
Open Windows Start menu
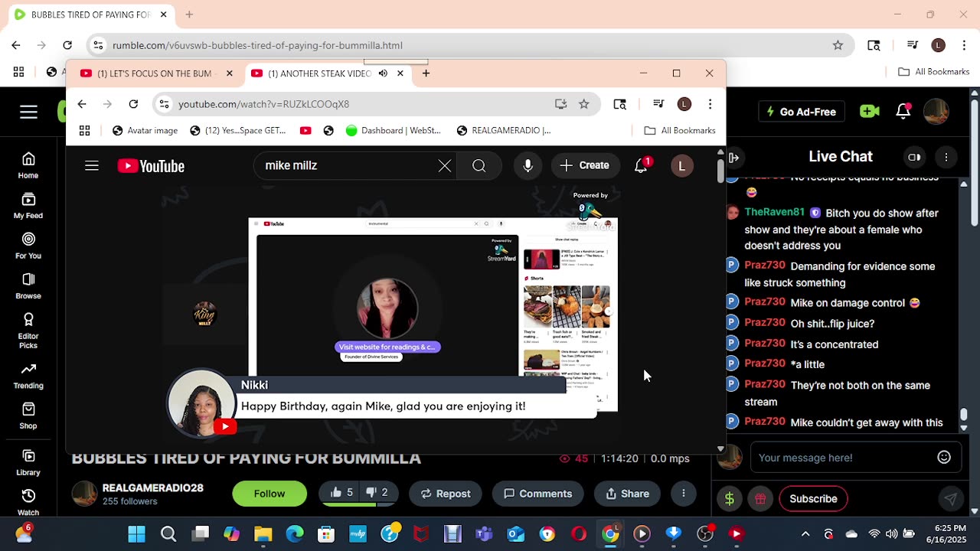click(137, 534)
